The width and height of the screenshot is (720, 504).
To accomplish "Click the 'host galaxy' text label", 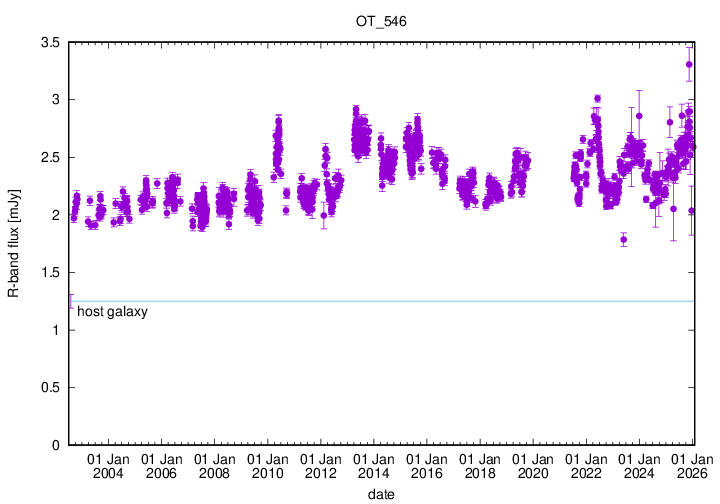I will click(x=112, y=312).
